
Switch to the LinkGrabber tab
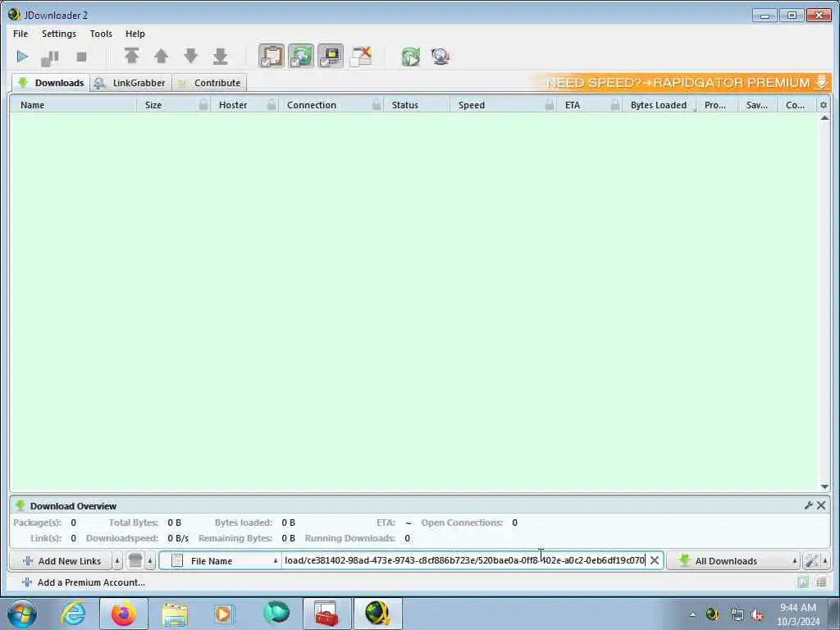tap(130, 83)
